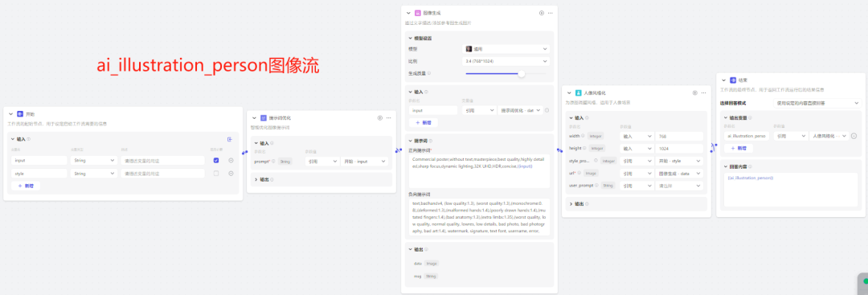
Task: Click the model avatar thumbnail in 模型 dropdown
Action: [x=469, y=49]
